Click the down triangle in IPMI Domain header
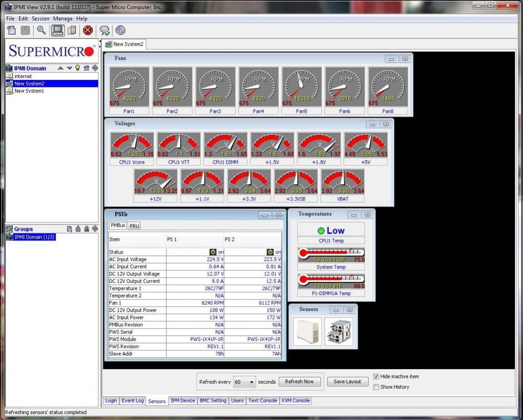The height and width of the screenshot is (420, 523). (x=70, y=68)
